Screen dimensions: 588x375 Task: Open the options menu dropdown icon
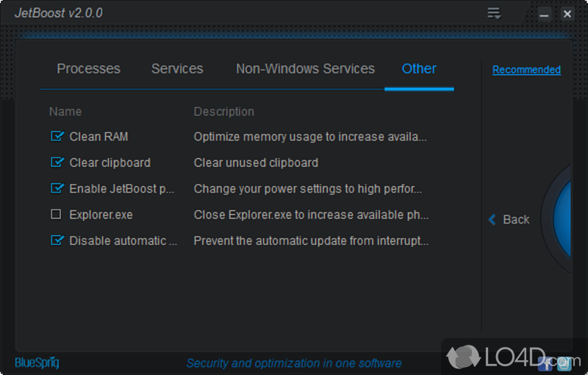[494, 13]
